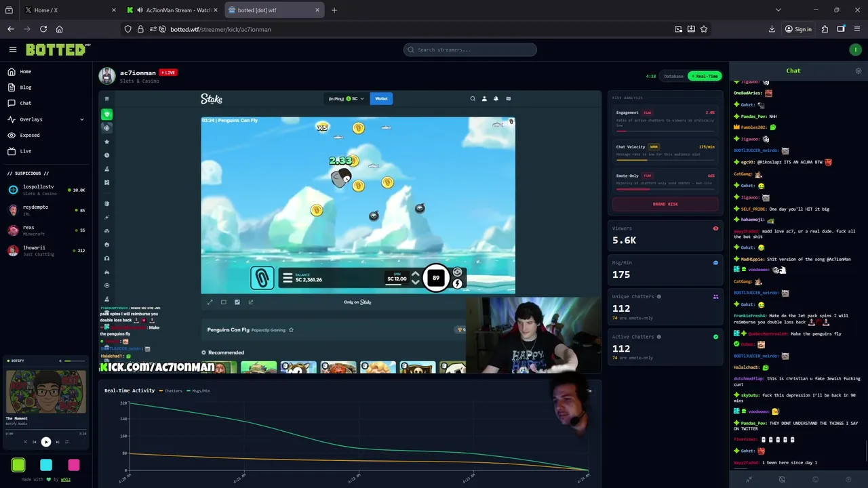Click the browser home button
The width and height of the screenshot is (868, 488).
tap(60, 29)
